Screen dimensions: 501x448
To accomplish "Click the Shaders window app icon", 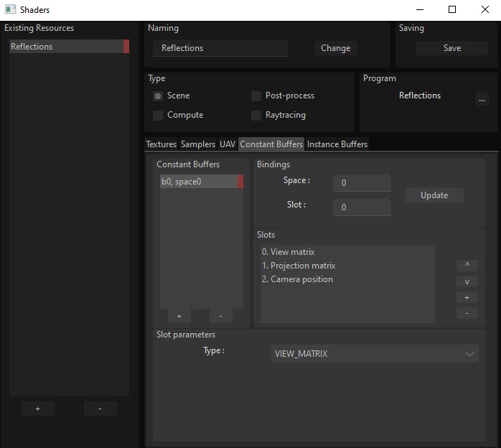I will 10,9.
